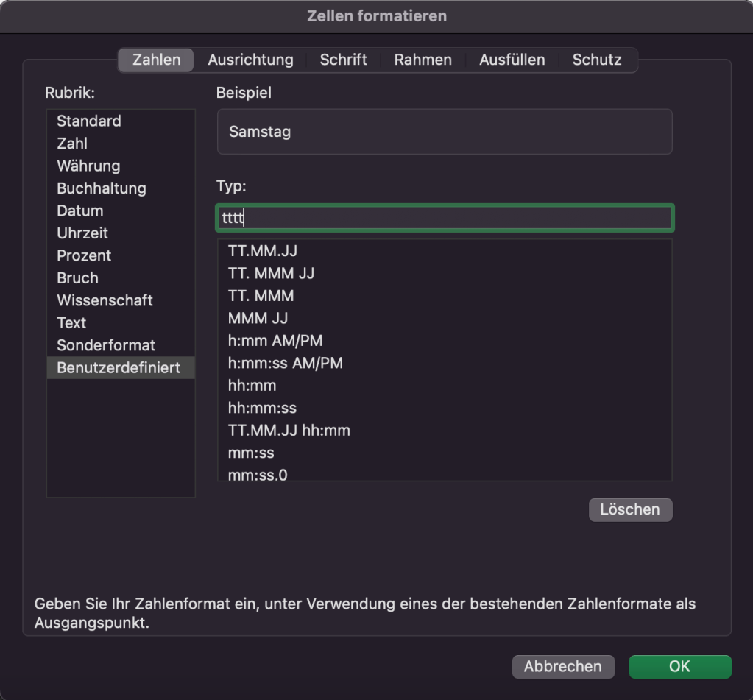Select the Rahmen tab
This screenshot has height=700, width=753.
[x=423, y=60]
